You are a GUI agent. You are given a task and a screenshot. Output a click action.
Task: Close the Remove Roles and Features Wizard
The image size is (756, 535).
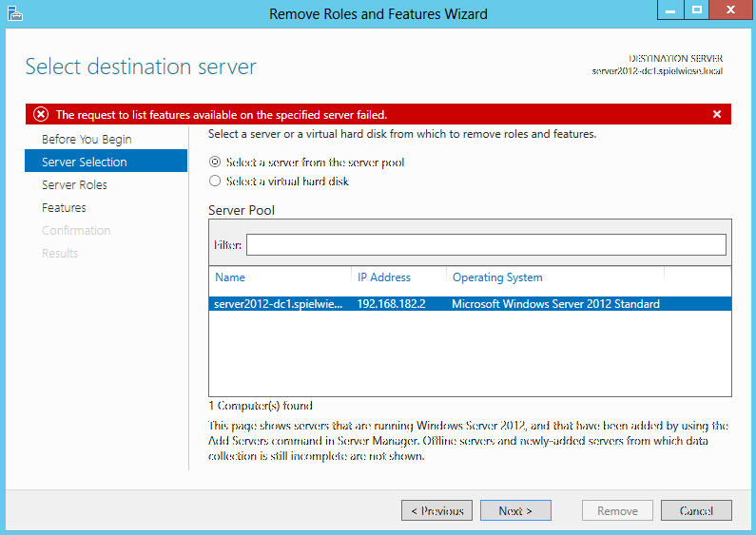(x=730, y=10)
